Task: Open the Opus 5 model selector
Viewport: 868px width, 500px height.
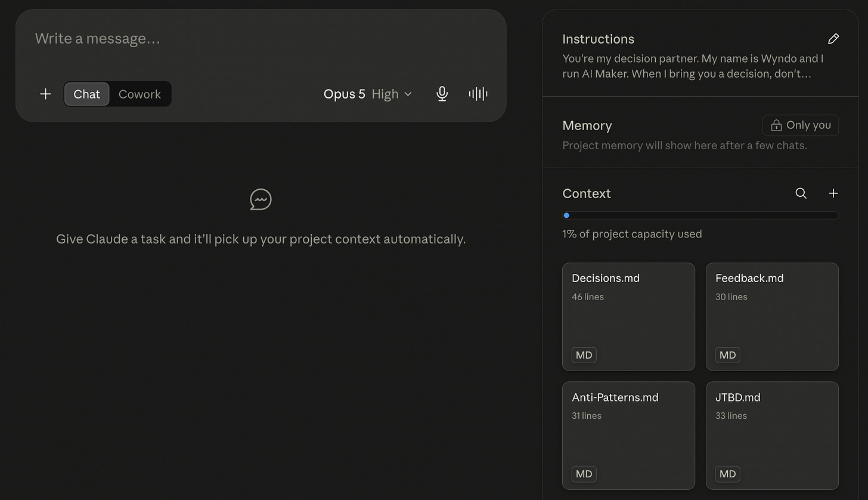Action: [344, 94]
